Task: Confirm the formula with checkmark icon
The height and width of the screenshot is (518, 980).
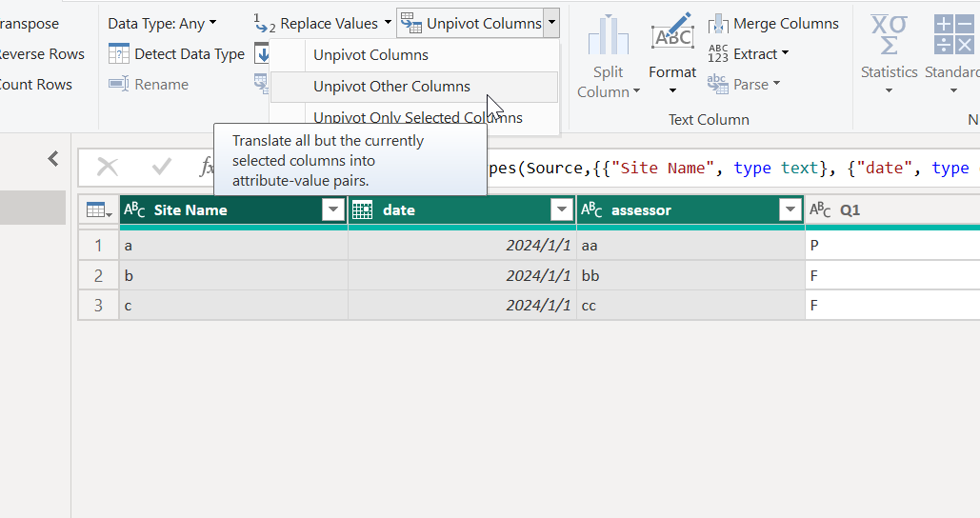Action: click(161, 167)
